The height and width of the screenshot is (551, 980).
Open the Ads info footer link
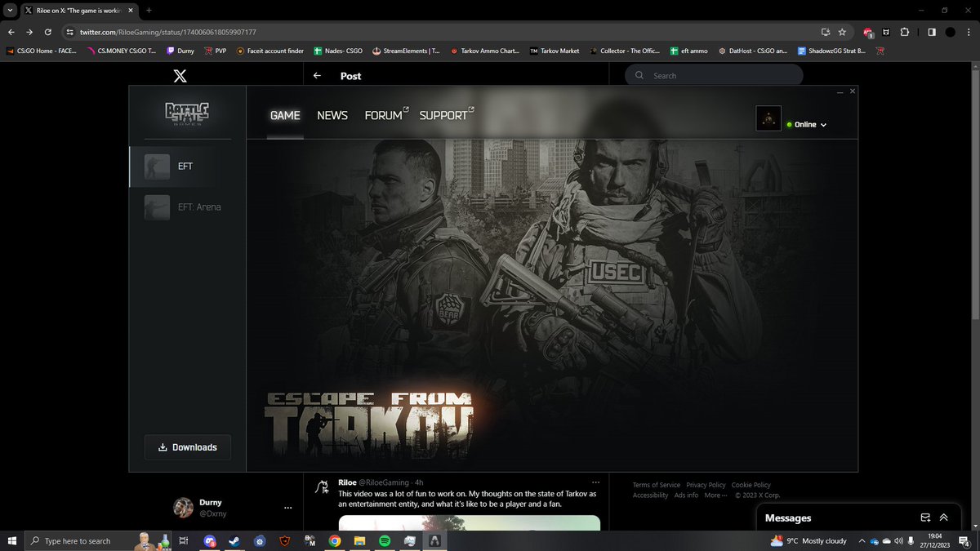tap(686, 495)
